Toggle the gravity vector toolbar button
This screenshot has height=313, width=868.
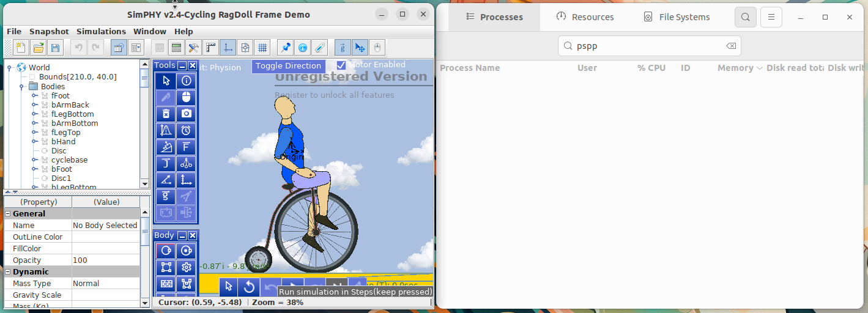[x=342, y=48]
